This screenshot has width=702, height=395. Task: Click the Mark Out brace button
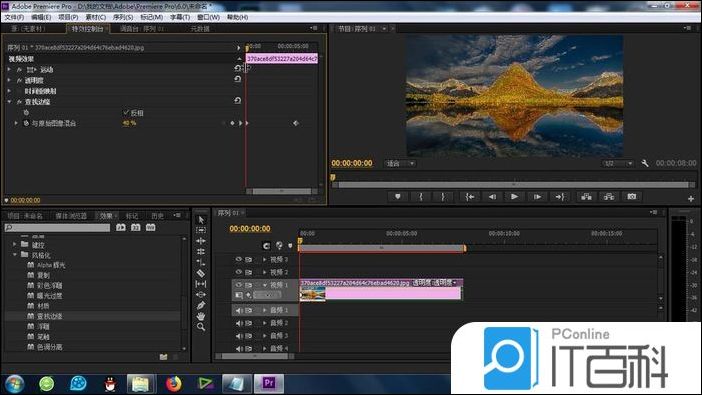[x=443, y=197]
